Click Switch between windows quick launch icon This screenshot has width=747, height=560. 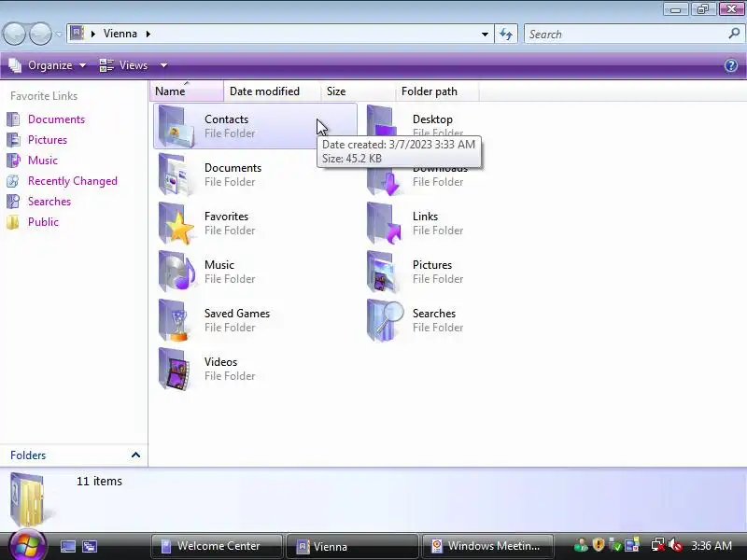(x=90, y=546)
